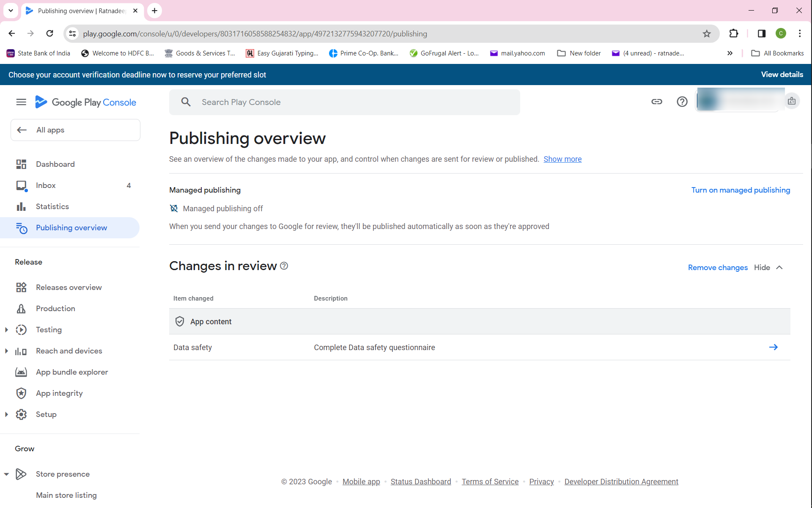This screenshot has width=812, height=508.
Task: Open Dashboard in the sidebar
Action: tap(55, 164)
